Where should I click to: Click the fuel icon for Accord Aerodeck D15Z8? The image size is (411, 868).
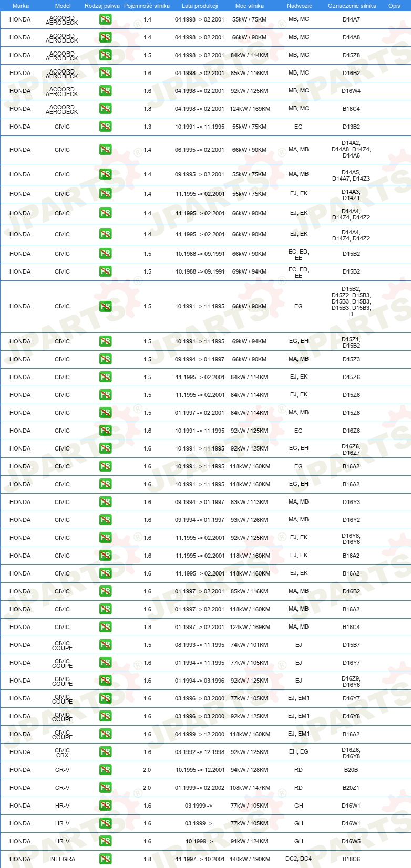(x=105, y=55)
